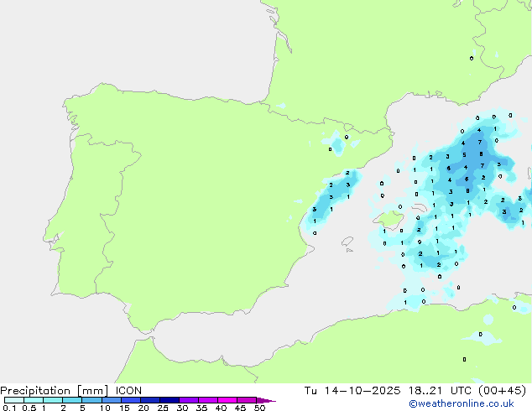The width and height of the screenshot is (532, 411).
Task: Click the 'UTC' label
Action: coord(461,391)
